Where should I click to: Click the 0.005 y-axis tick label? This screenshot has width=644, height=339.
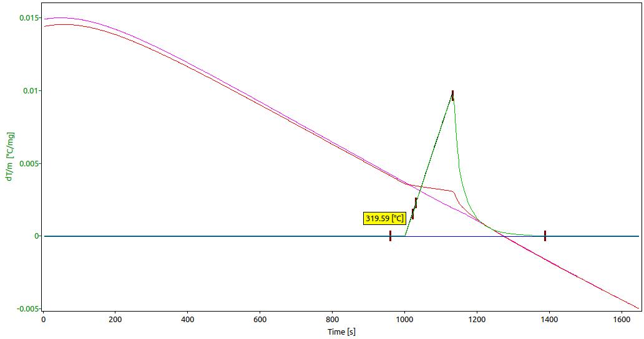click(29, 163)
